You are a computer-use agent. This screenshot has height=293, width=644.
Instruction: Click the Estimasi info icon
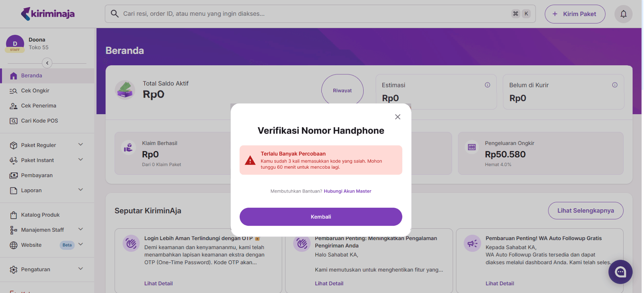pyautogui.click(x=487, y=85)
